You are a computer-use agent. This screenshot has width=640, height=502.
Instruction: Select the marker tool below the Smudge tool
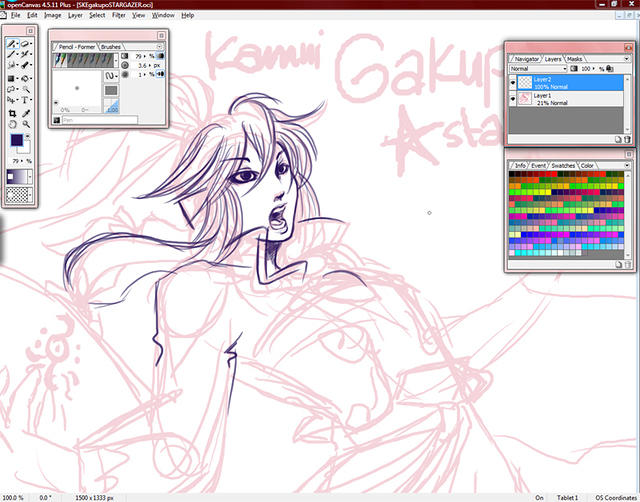coord(25,65)
